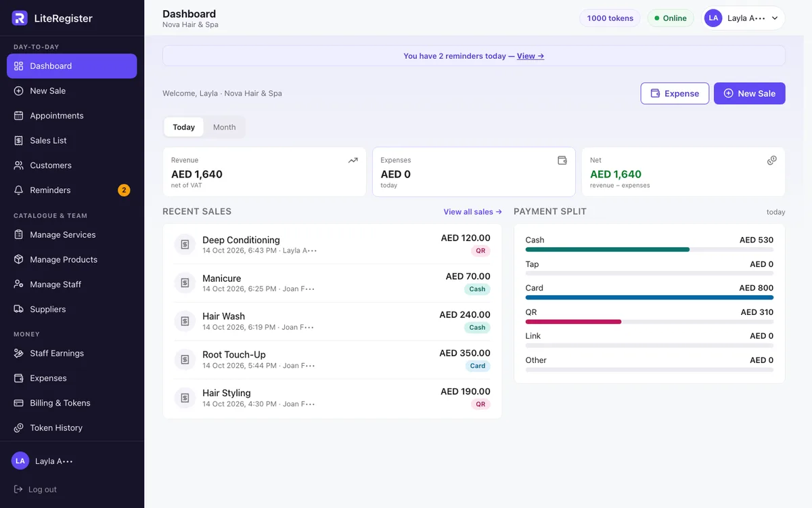This screenshot has height=508, width=812.
Task: Click the LiteRegister logo icon
Action: pos(20,18)
